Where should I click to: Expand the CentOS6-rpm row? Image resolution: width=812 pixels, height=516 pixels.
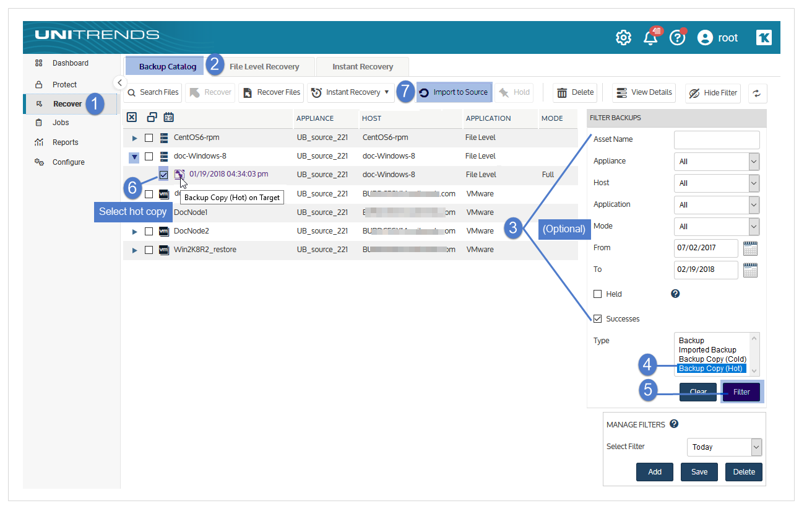click(134, 138)
